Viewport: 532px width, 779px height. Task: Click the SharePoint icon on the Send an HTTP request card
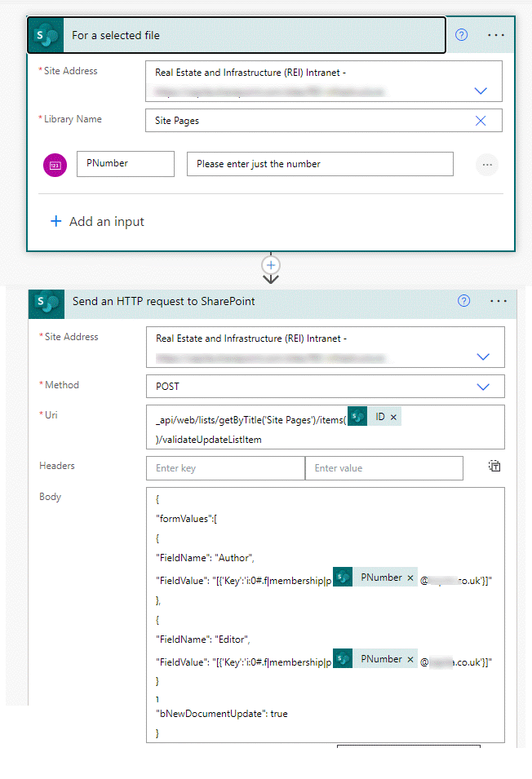47,303
